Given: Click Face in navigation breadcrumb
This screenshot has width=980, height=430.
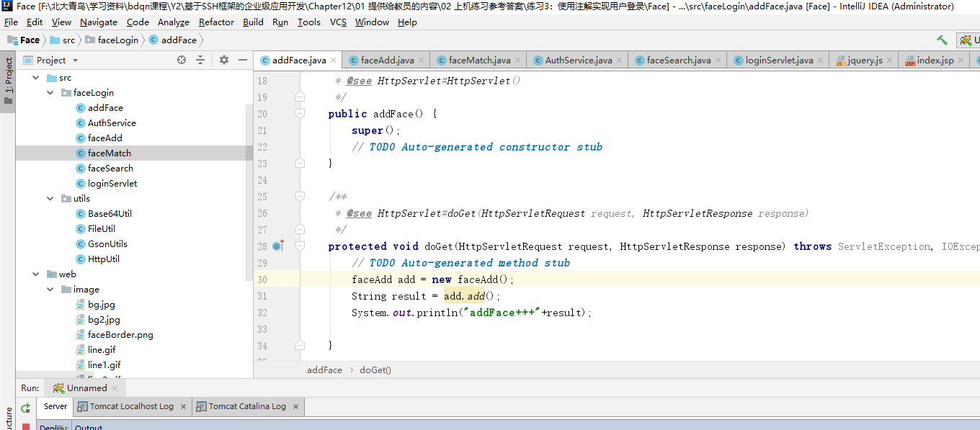Looking at the screenshot, I should click(x=24, y=40).
